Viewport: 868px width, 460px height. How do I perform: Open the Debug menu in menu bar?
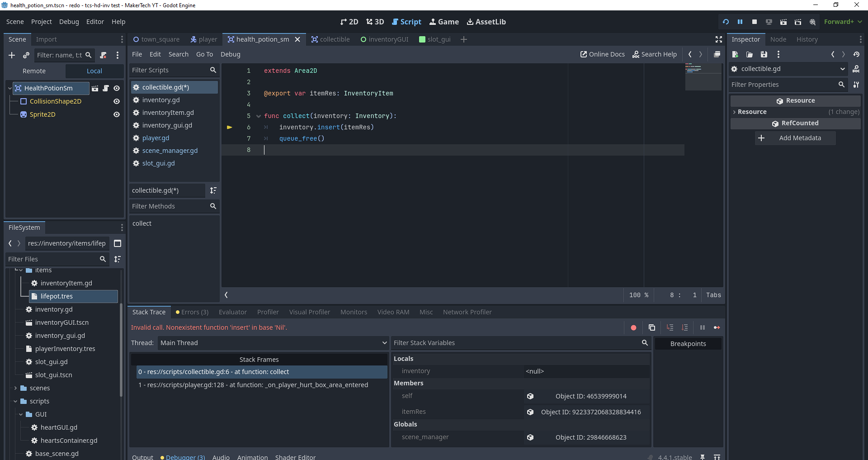point(69,22)
